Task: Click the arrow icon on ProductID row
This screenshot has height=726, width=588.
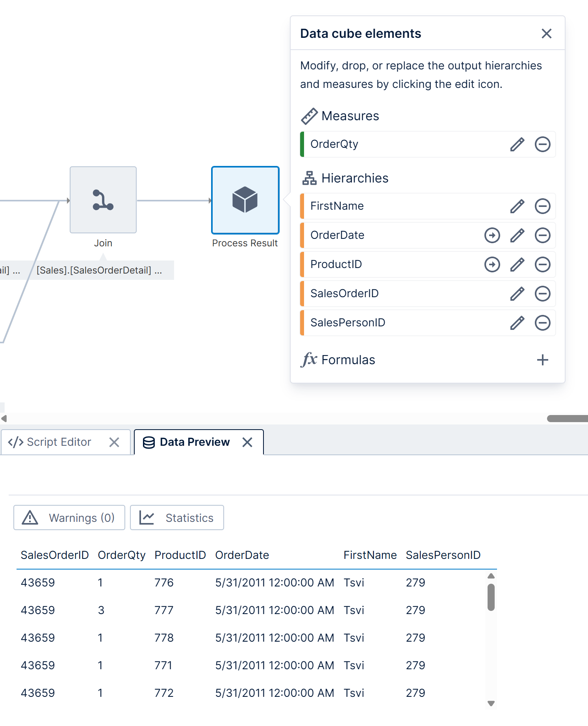Action: (x=492, y=264)
